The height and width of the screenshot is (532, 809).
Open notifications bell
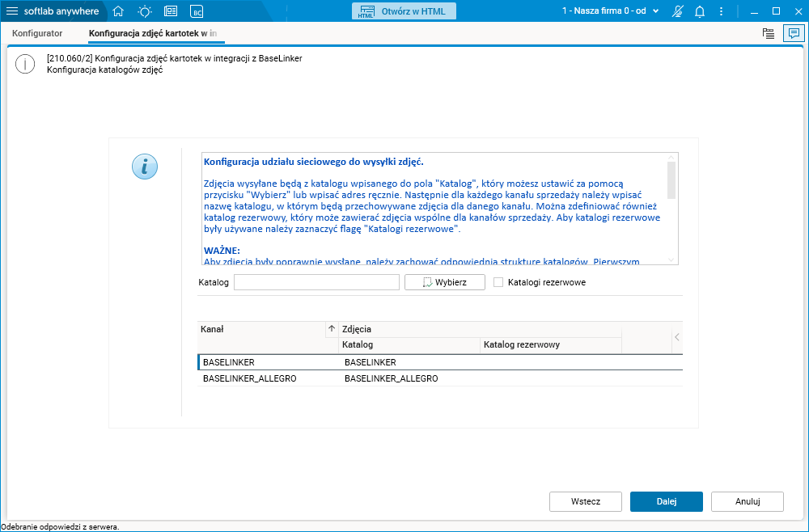click(700, 11)
